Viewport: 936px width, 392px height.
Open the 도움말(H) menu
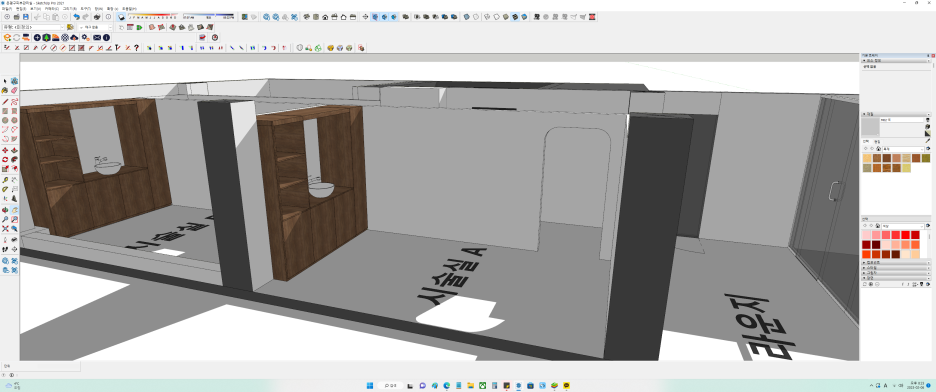[130, 8]
